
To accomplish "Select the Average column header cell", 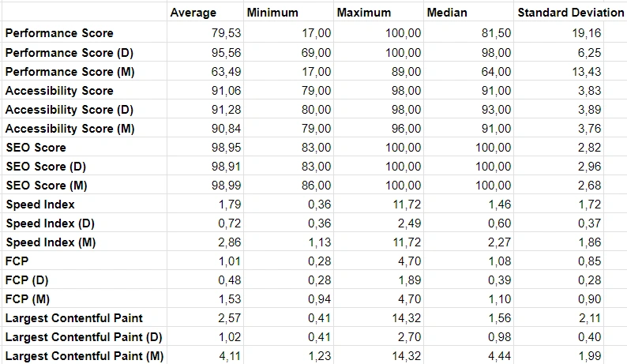I will pos(205,13).
